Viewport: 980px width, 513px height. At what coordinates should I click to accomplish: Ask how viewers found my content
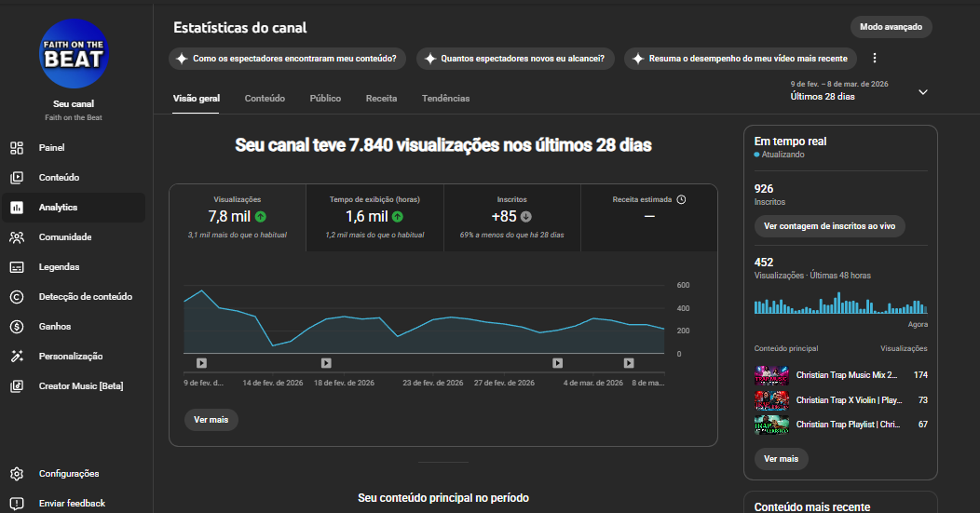(288, 59)
